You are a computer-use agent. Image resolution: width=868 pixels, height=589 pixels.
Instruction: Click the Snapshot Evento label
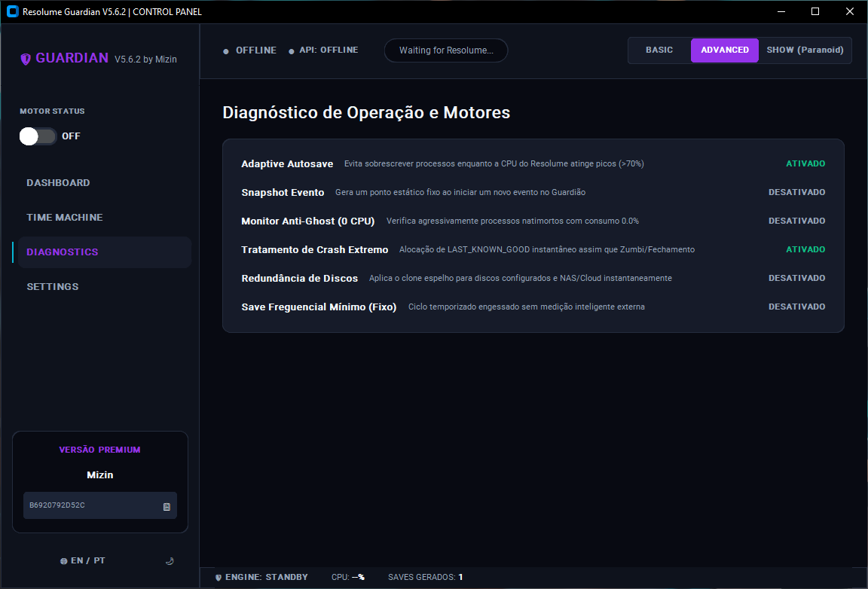(283, 193)
